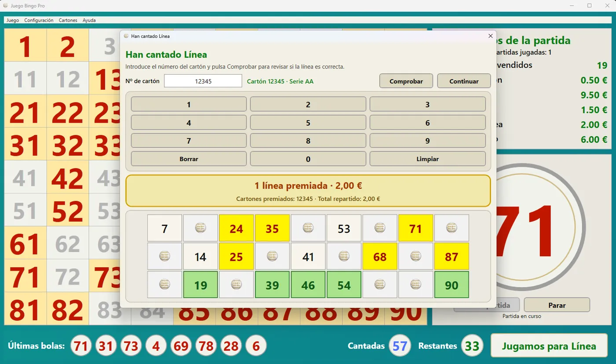Screen dimensions: 616x364
Task: Click blank ball icon between card cells 68 and 87
Action: 416,256
